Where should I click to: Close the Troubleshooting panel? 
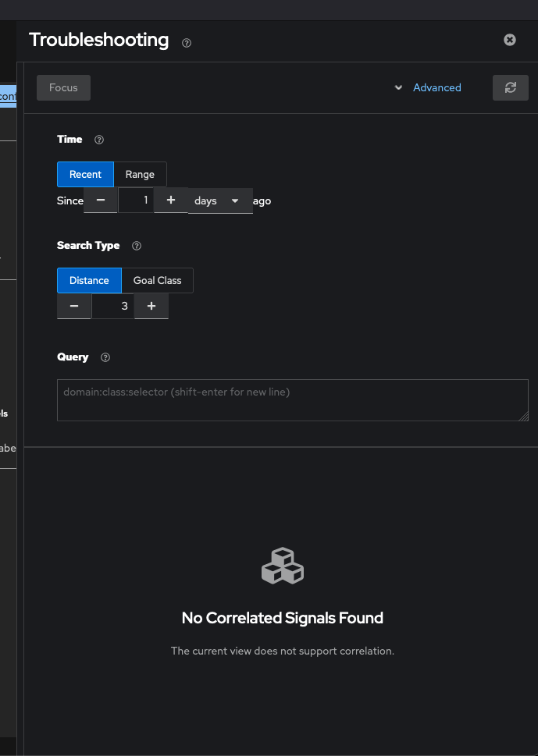pyautogui.click(x=510, y=40)
